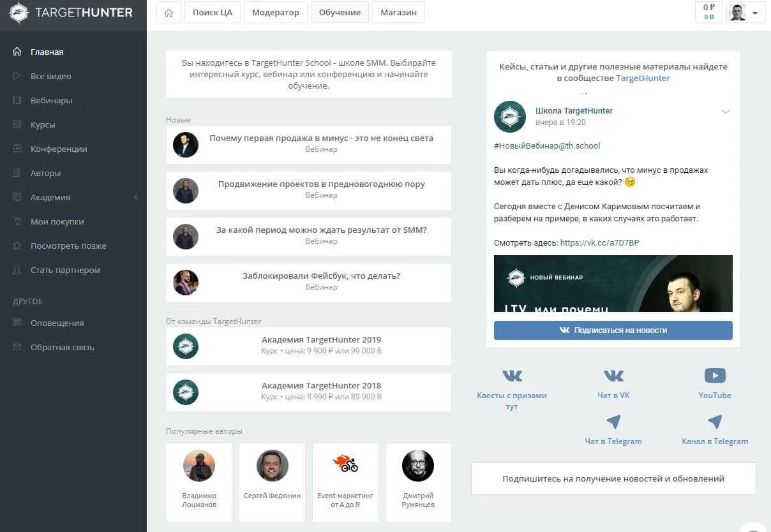Screen dimensions: 771x532
Task: Click Подпишитесь на получение новостей block
Action: (613, 478)
